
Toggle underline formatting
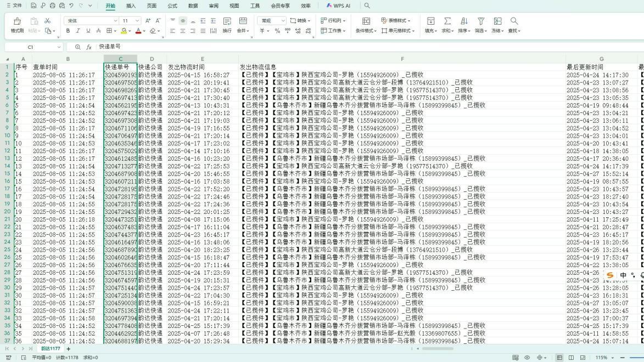click(x=88, y=31)
